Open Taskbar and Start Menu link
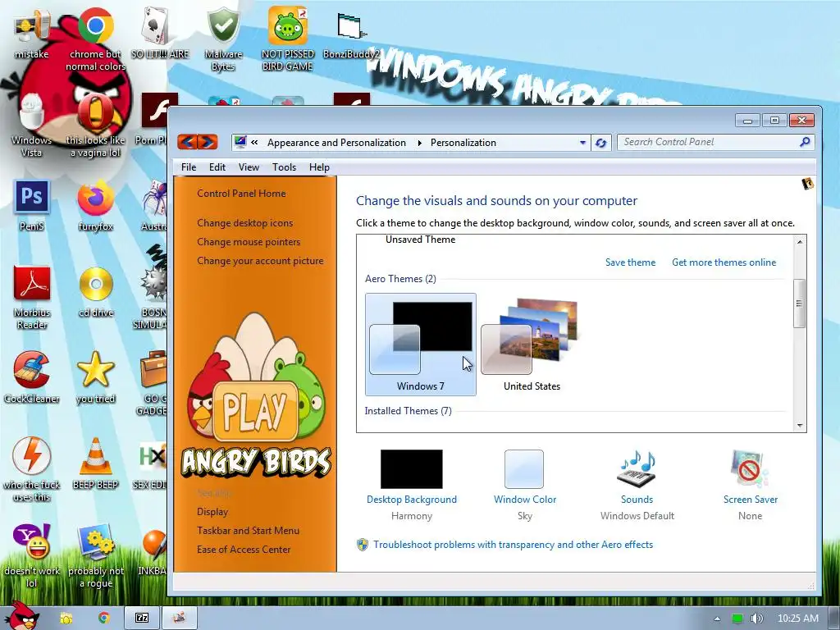 click(x=248, y=531)
